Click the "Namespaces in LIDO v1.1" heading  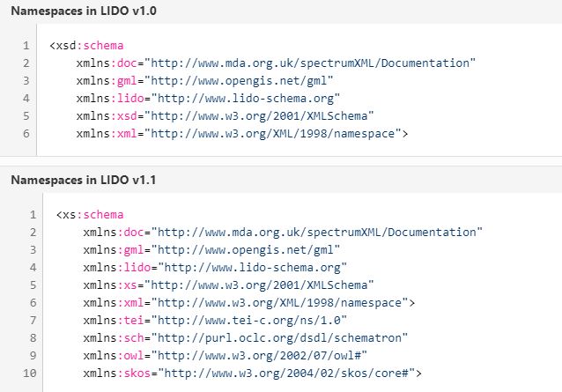pyautogui.click(x=70, y=180)
